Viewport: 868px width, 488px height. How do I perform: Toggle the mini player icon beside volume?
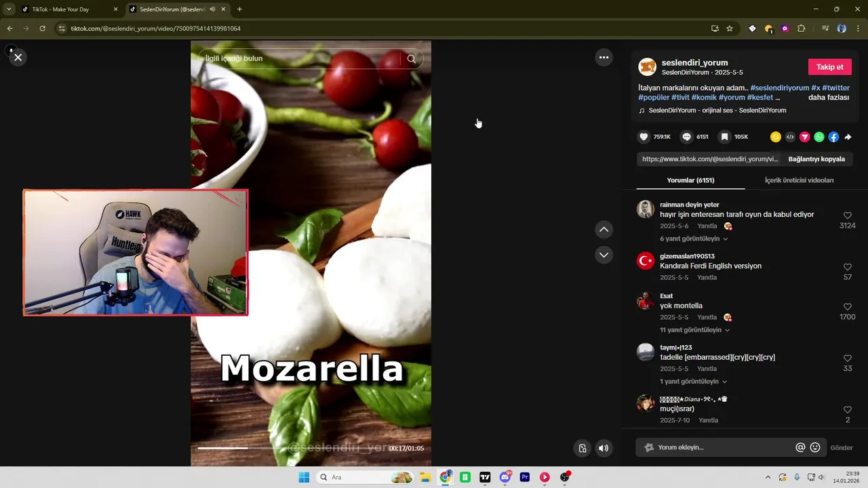click(583, 448)
